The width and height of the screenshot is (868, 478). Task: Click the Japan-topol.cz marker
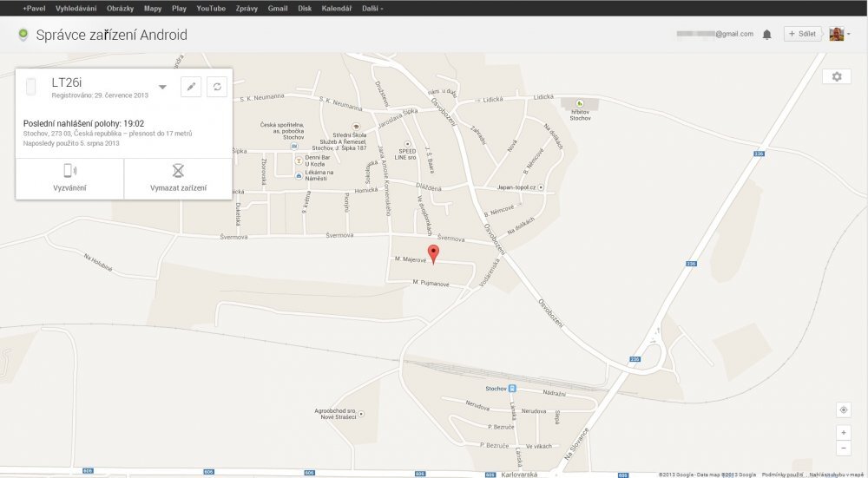tap(541, 187)
